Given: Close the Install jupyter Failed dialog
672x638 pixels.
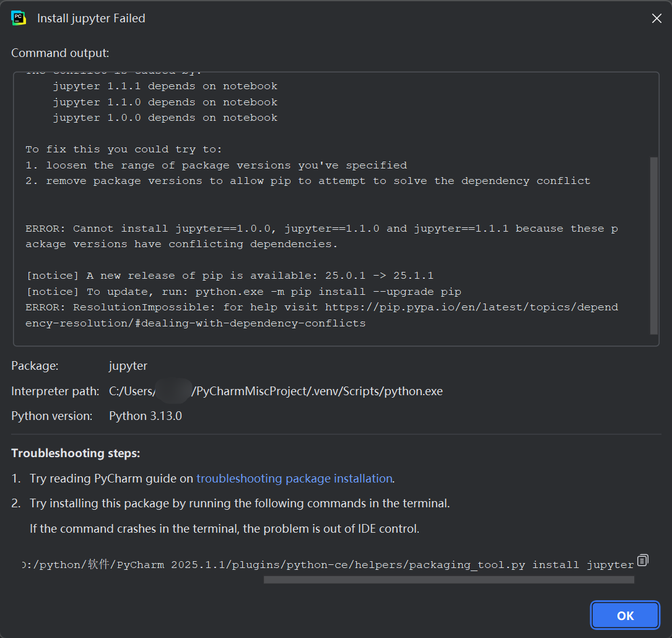Looking at the screenshot, I should point(656,19).
